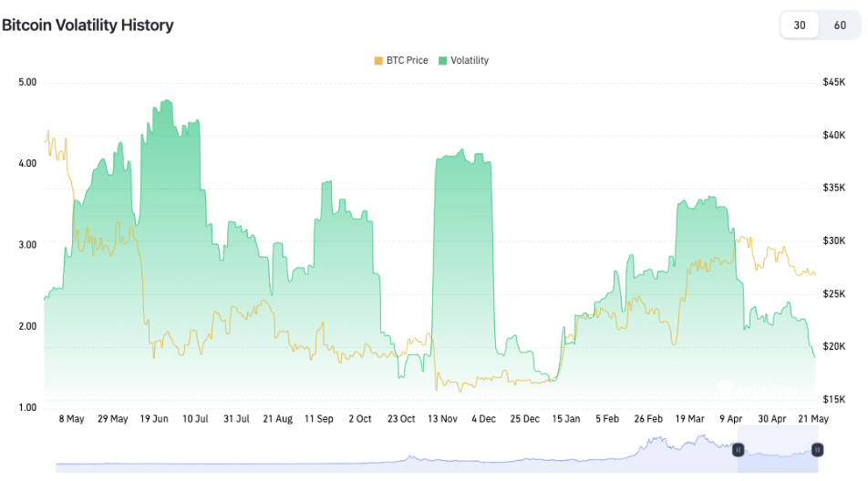Screen dimensions: 868x481
Task: Click the 1.00 volatility axis value
Action: point(27,407)
